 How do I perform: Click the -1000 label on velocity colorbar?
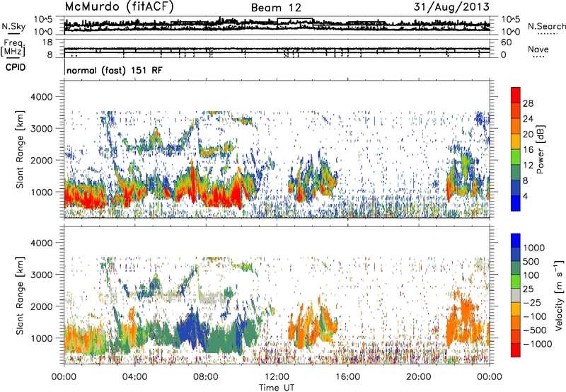537,344
